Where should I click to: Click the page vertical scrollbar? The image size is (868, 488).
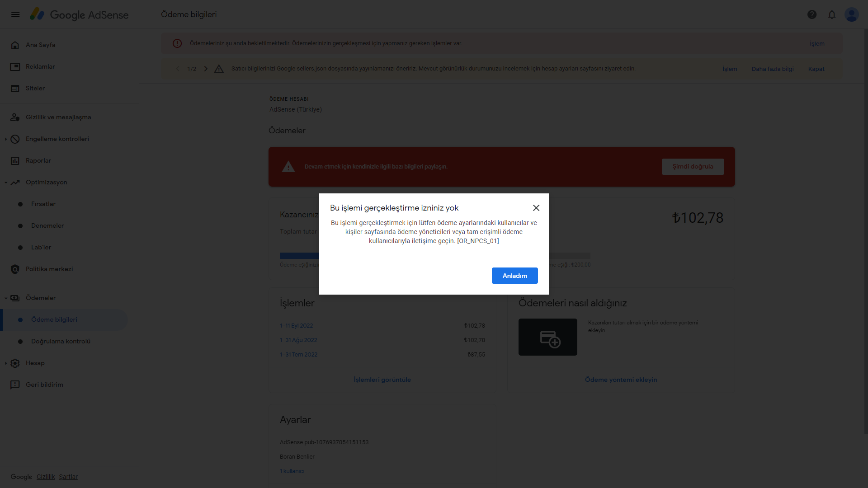pyautogui.click(x=866, y=231)
